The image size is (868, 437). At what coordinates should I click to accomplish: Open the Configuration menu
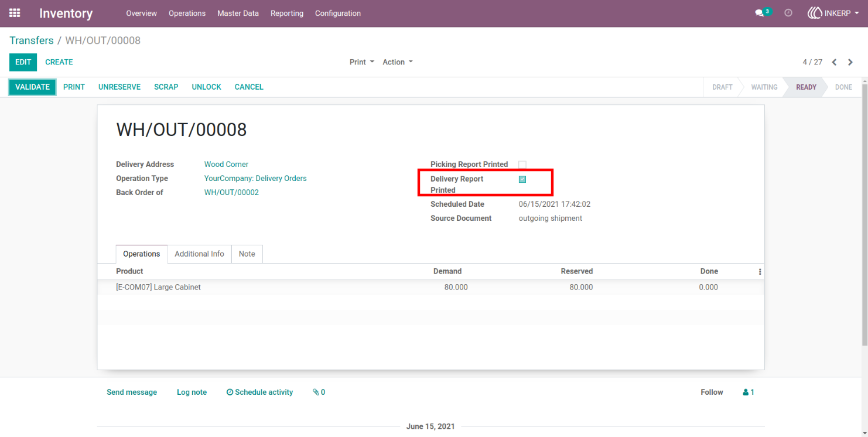pyautogui.click(x=338, y=13)
